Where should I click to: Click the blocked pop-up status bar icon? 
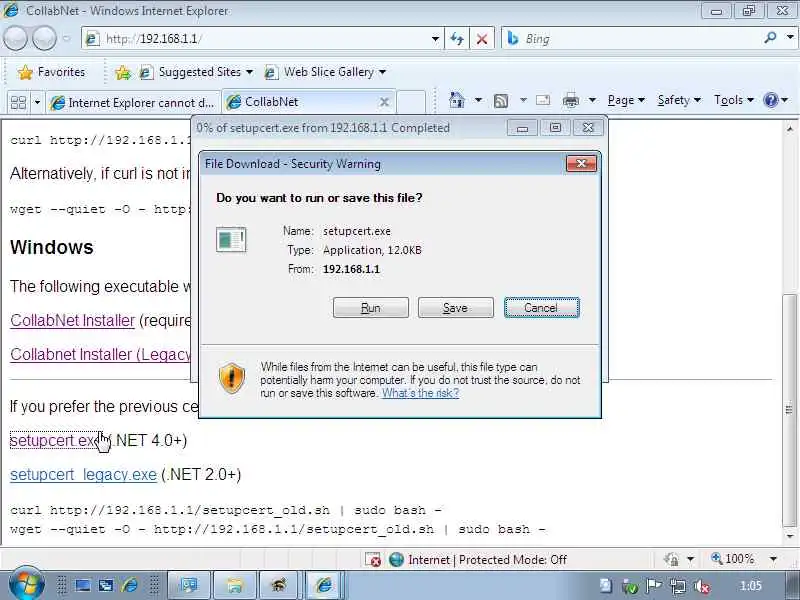pyautogui.click(x=373, y=560)
